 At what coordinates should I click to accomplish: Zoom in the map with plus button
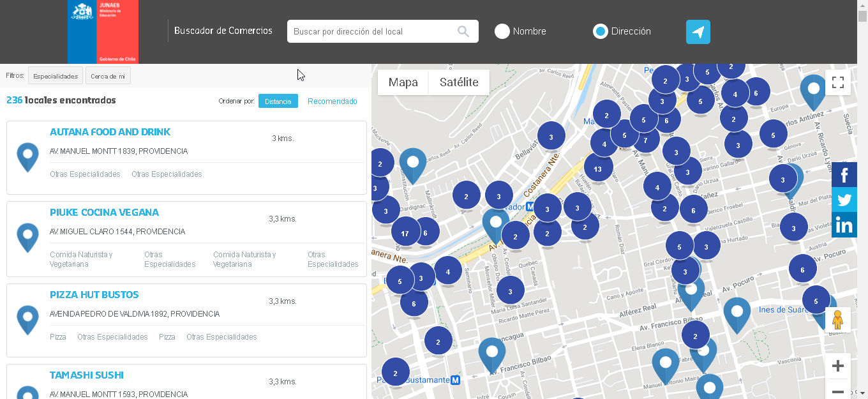point(838,366)
